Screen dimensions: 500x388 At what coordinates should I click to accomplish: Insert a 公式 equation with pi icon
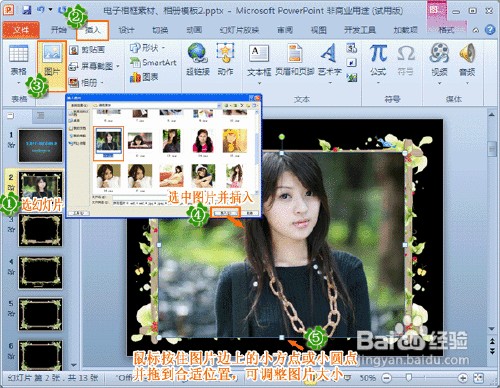(378, 59)
